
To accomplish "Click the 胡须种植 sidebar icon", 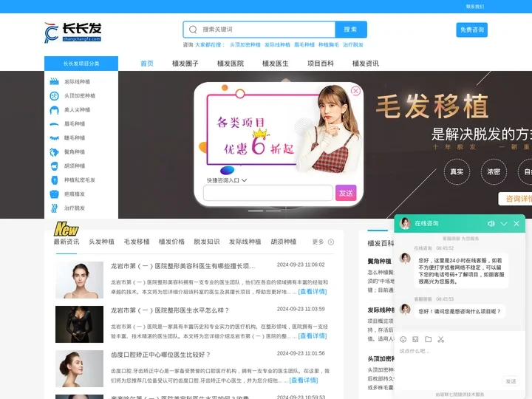I will pyautogui.click(x=54, y=166).
